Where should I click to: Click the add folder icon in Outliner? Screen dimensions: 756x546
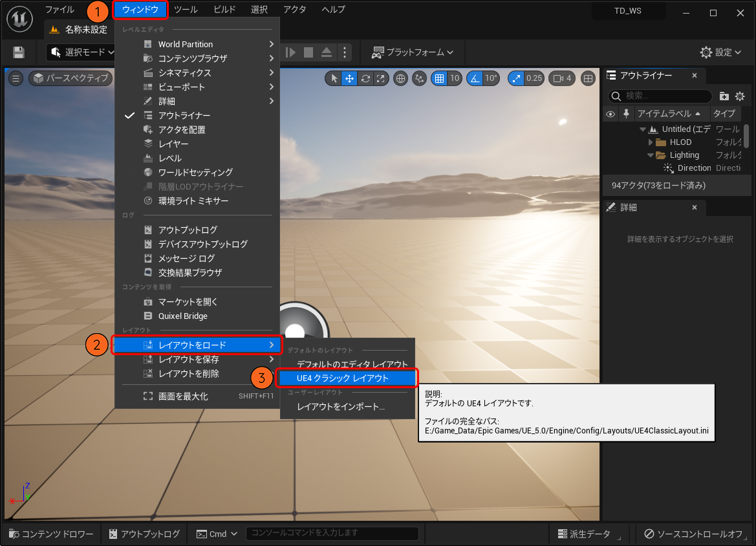coord(724,96)
